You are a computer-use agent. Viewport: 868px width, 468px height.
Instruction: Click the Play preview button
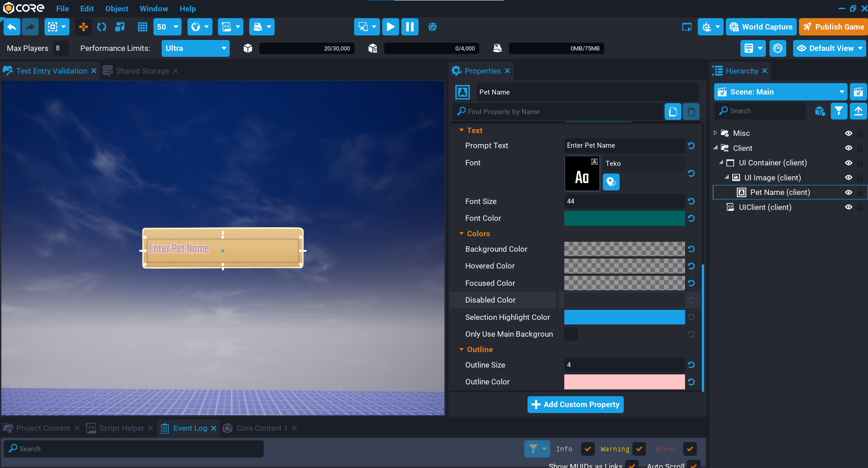pyautogui.click(x=390, y=27)
